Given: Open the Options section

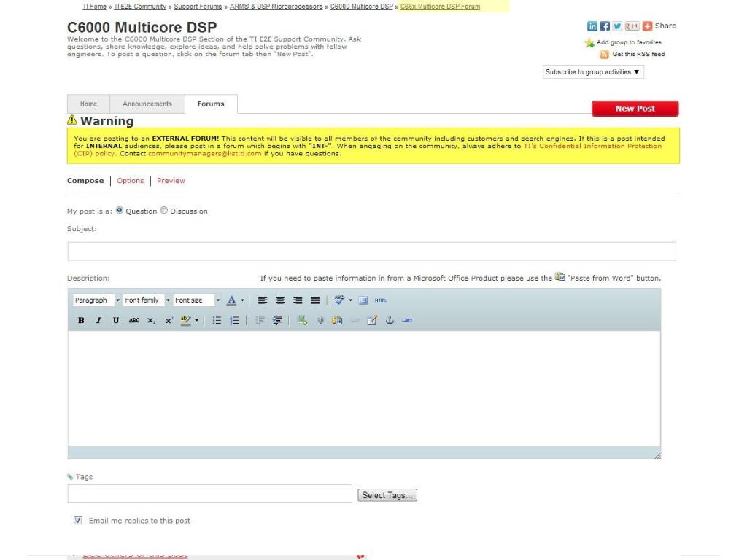Looking at the screenshot, I should point(130,181).
